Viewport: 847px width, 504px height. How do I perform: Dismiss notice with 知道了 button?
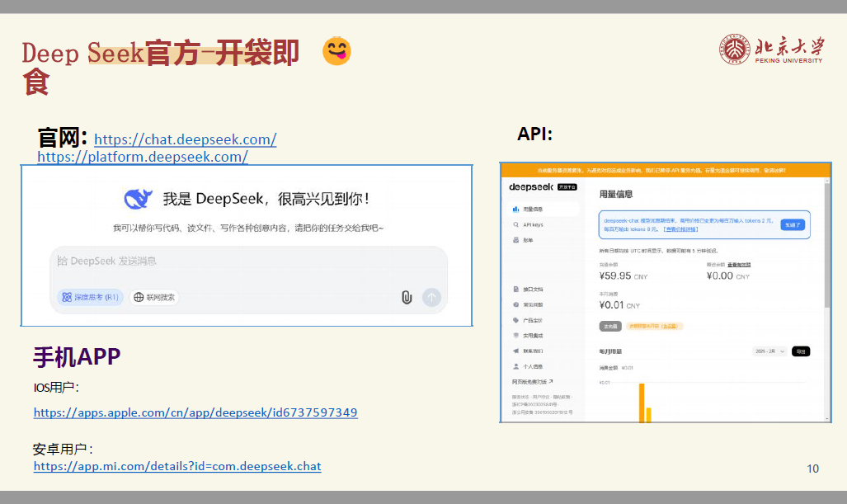[x=793, y=224]
